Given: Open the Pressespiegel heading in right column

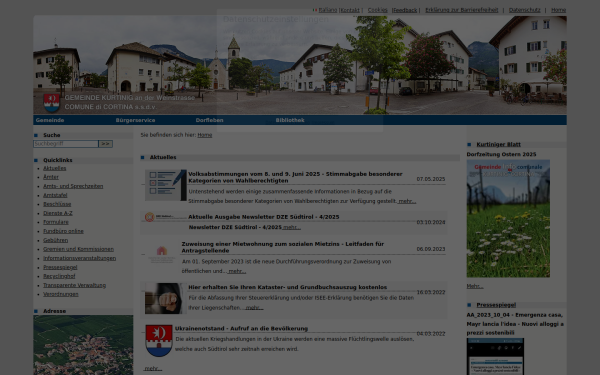Looking at the screenshot, I should coord(496,305).
